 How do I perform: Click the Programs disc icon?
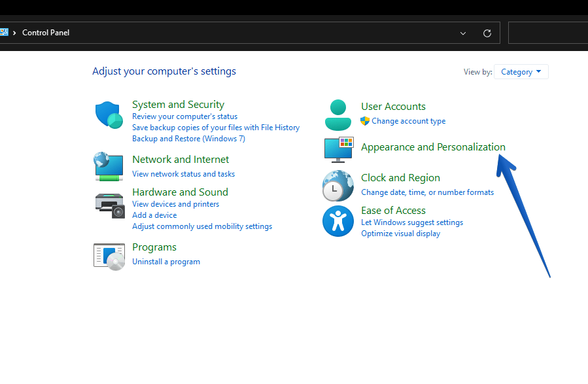click(x=109, y=257)
